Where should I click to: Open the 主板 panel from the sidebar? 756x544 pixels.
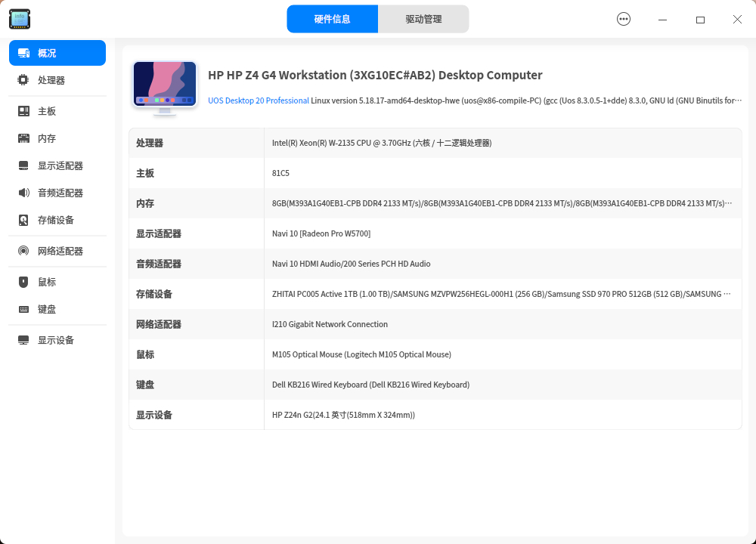pyautogui.click(x=47, y=110)
